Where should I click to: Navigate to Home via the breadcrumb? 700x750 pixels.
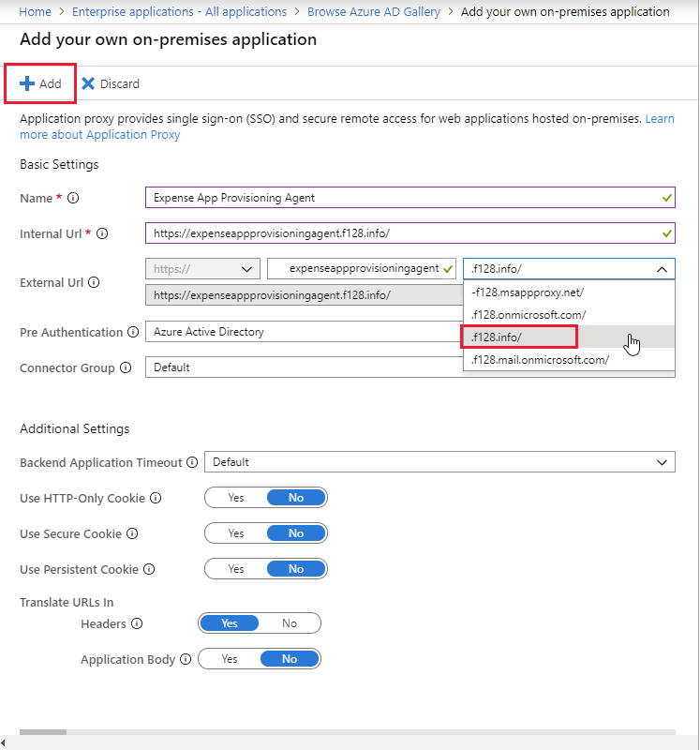35,11
